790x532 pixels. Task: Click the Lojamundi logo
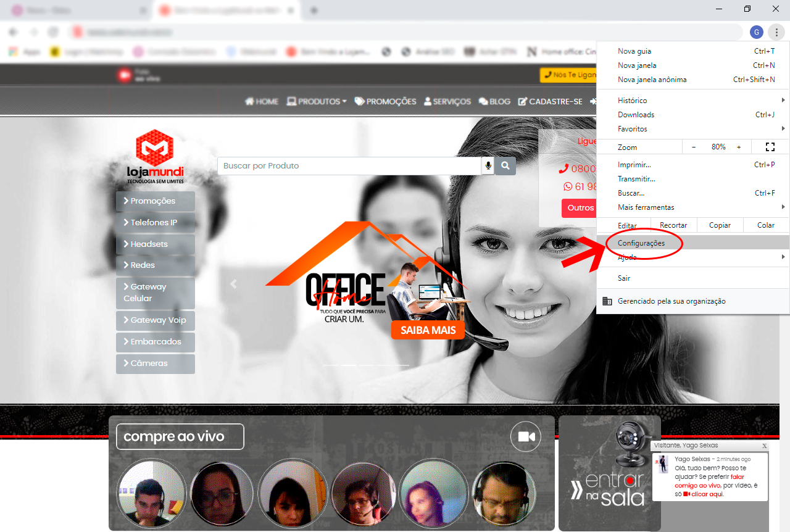point(155,157)
